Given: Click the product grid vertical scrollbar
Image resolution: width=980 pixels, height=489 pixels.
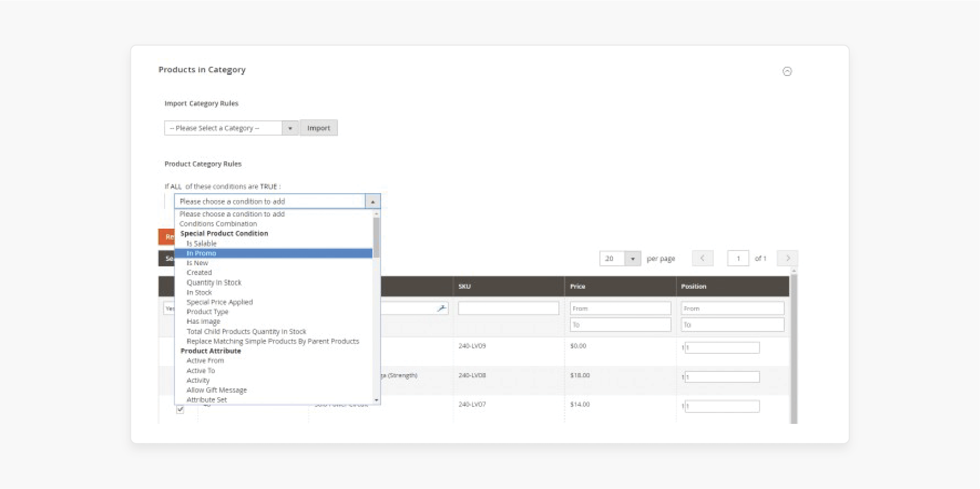Looking at the screenshot, I should (794, 348).
